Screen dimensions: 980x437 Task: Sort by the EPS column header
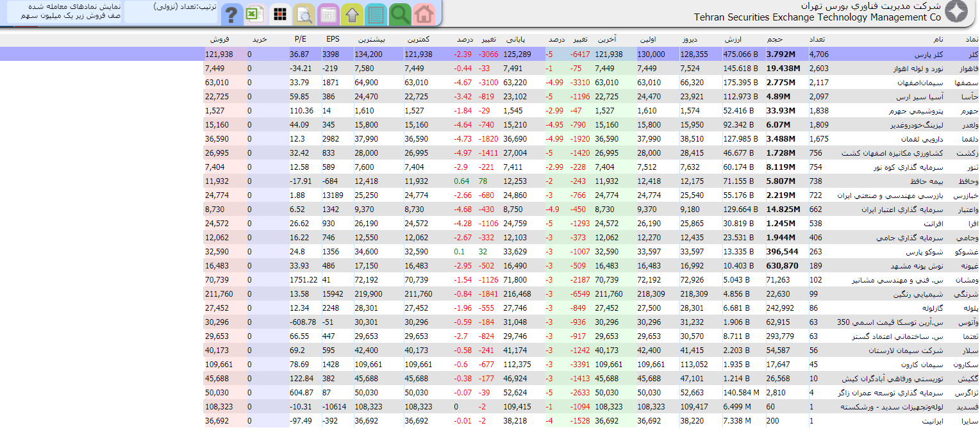click(x=333, y=40)
